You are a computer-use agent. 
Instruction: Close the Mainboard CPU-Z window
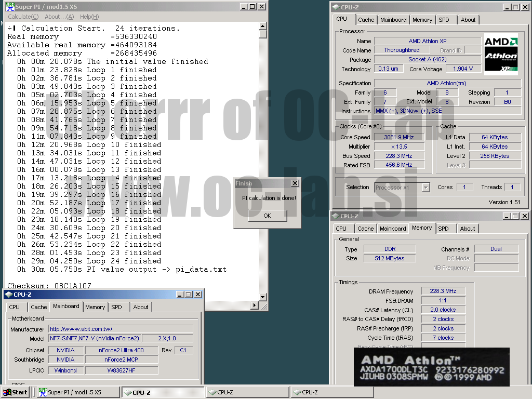coord(198,295)
